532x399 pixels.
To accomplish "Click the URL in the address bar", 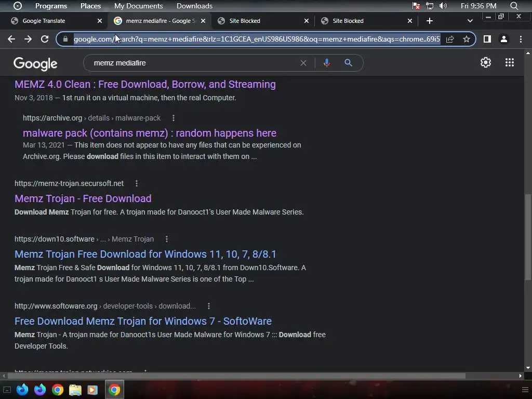I will tap(257, 39).
